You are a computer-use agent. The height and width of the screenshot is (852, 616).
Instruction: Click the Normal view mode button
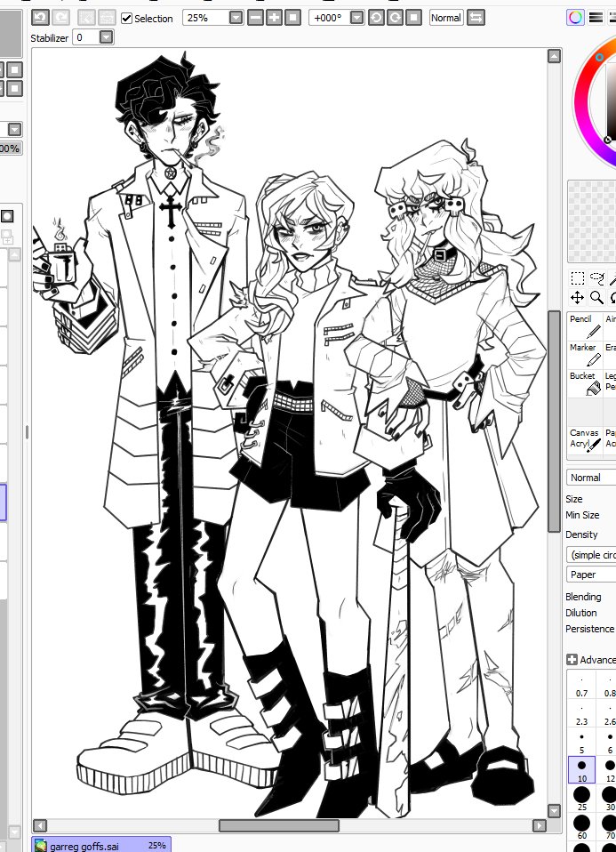446,18
